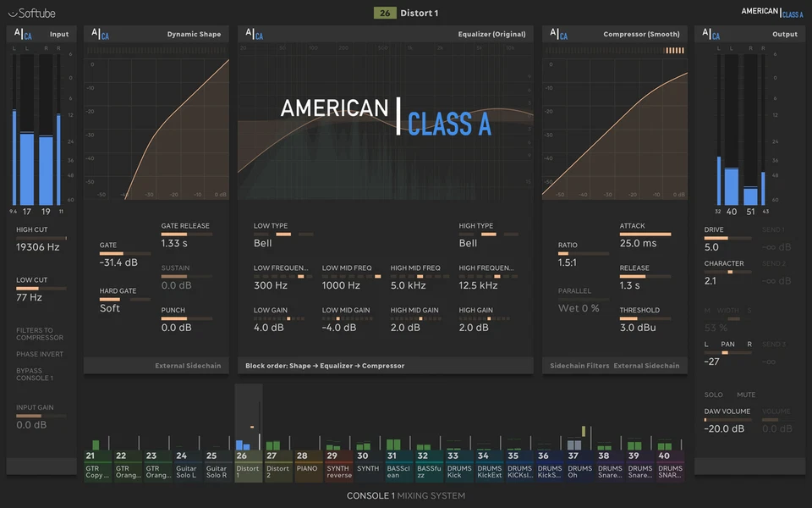Open the High Type Bell selector
Viewport: 812px width, 508px height.
click(x=469, y=243)
